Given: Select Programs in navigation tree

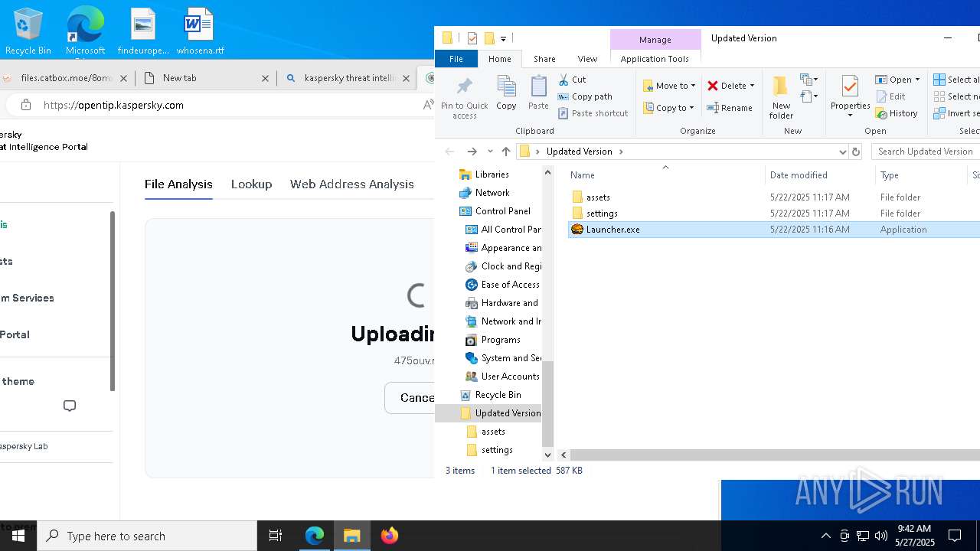Looking at the screenshot, I should click(501, 340).
